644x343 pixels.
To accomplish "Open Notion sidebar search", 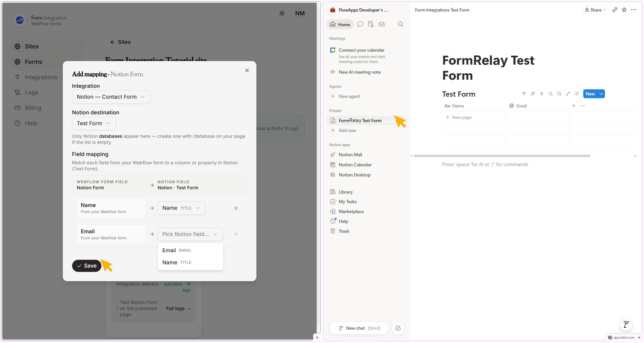I will (400, 24).
